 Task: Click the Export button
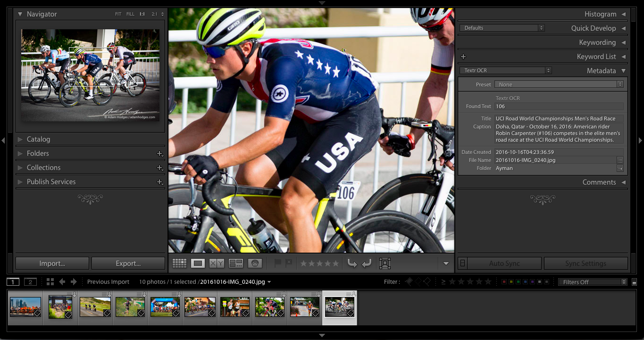click(x=128, y=263)
